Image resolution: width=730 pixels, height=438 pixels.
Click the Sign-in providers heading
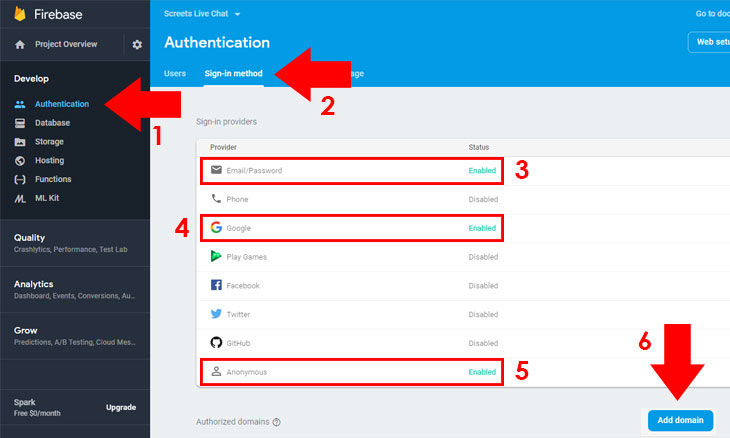(x=226, y=122)
